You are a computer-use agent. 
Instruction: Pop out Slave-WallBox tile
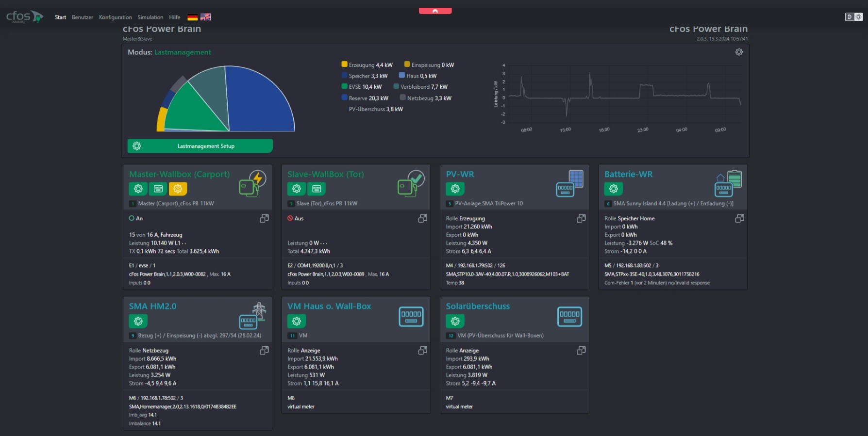[423, 219]
